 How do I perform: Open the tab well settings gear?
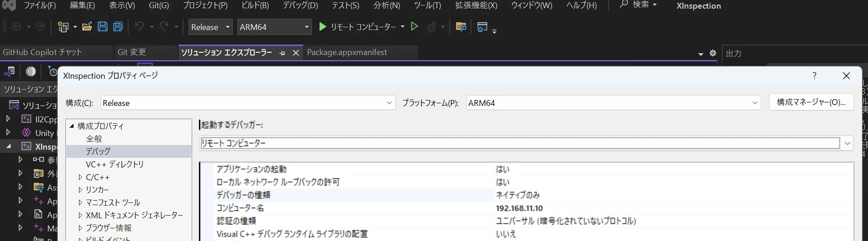[713, 53]
